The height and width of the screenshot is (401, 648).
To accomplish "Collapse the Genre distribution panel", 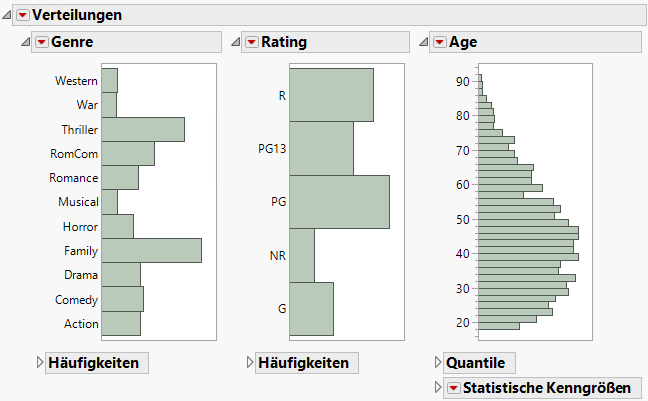I will [x=26, y=42].
